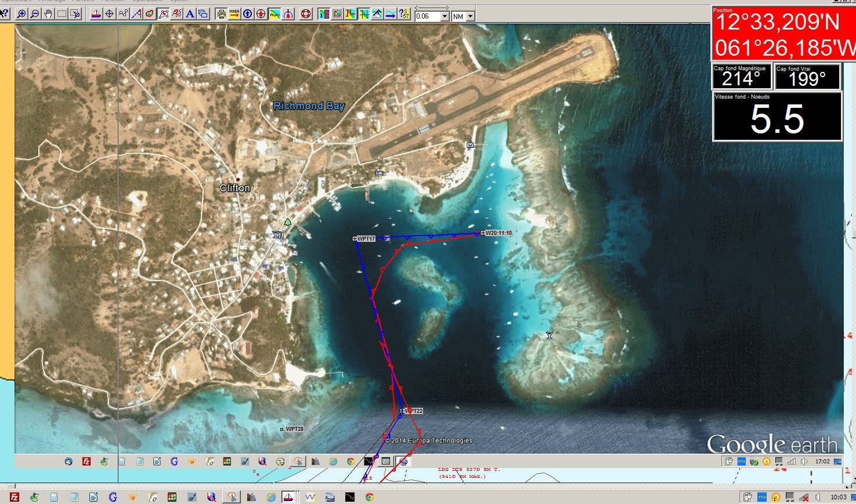Click the 17:02 clock in the overlay
The width and height of the screenshot is (856, 504).
coord(822,462)
